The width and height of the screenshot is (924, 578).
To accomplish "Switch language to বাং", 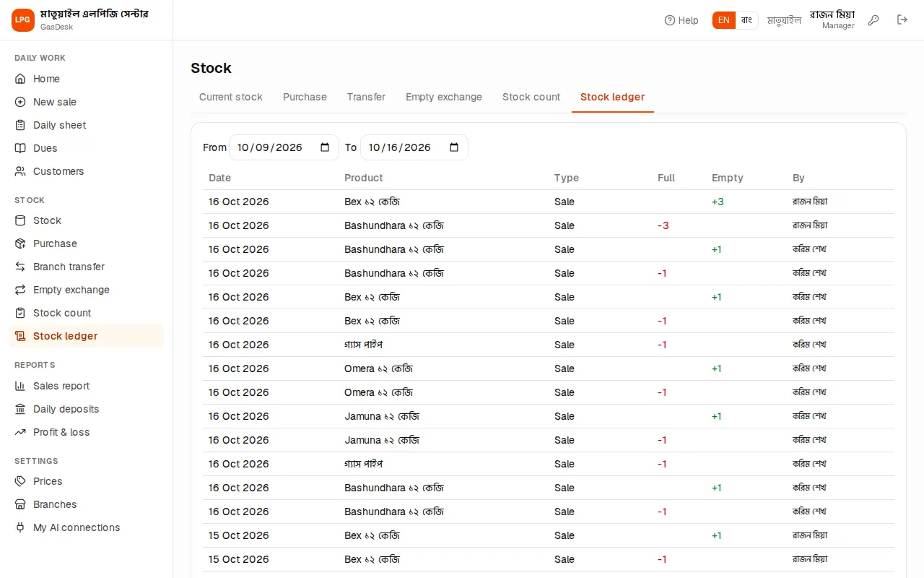I will click(x=746, y=20).
